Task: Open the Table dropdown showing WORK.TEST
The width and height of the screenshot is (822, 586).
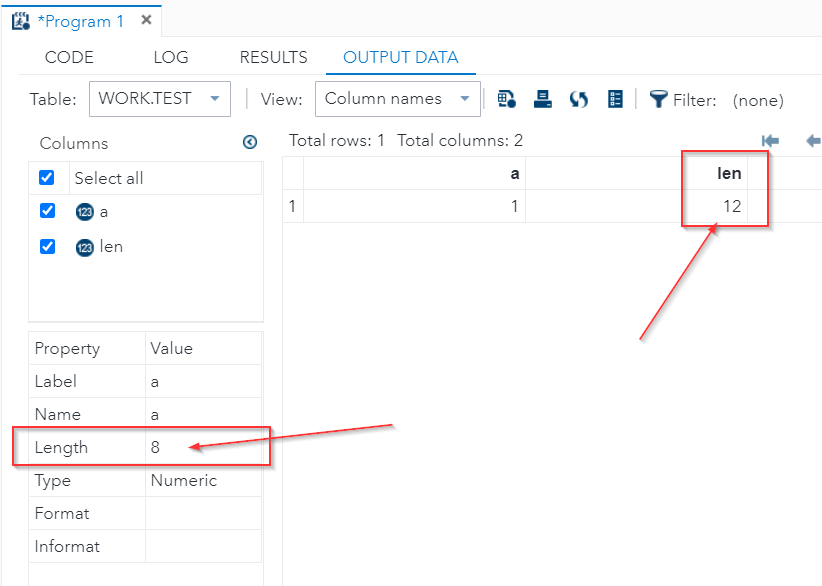Action: pos(160,99)
